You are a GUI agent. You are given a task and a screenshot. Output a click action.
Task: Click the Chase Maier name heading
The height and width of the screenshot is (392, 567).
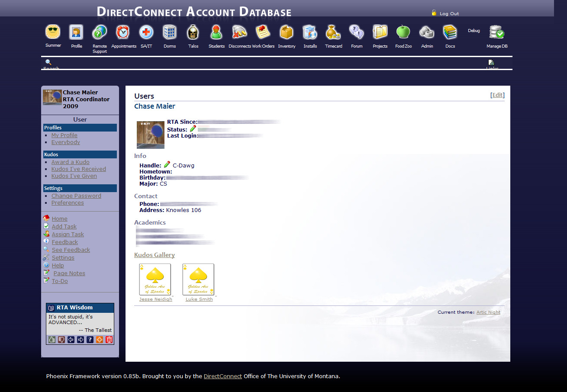click(x=155, y=106)
